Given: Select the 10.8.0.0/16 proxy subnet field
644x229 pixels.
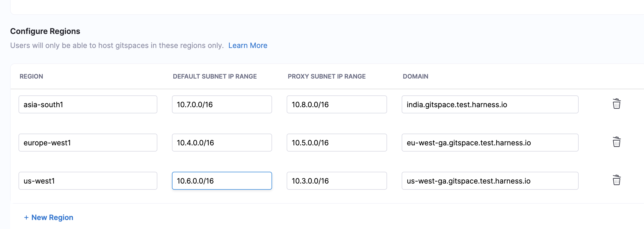Looking at the screenshot, I should pos(337,104).
